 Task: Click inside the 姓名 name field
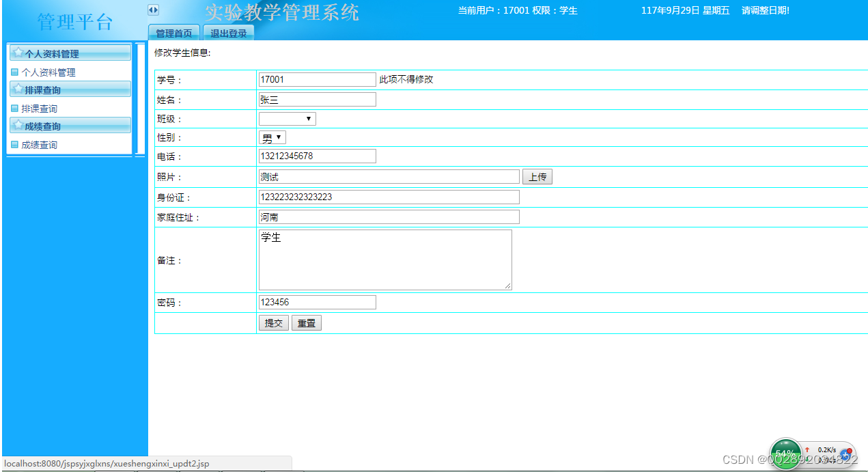click(316, 99)
